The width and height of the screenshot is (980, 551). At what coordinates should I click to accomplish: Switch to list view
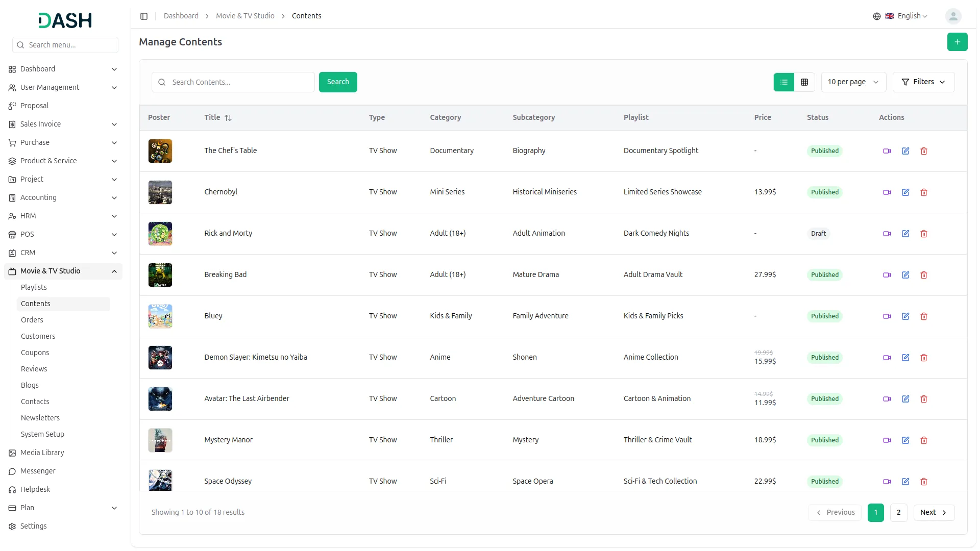pos(784,82)
